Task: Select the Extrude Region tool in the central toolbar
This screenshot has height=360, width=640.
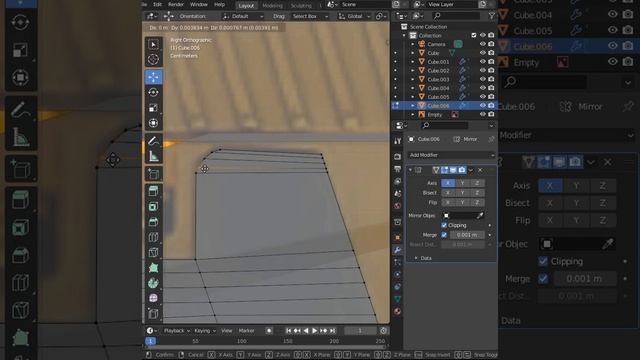Action: [x=153, y=191]
